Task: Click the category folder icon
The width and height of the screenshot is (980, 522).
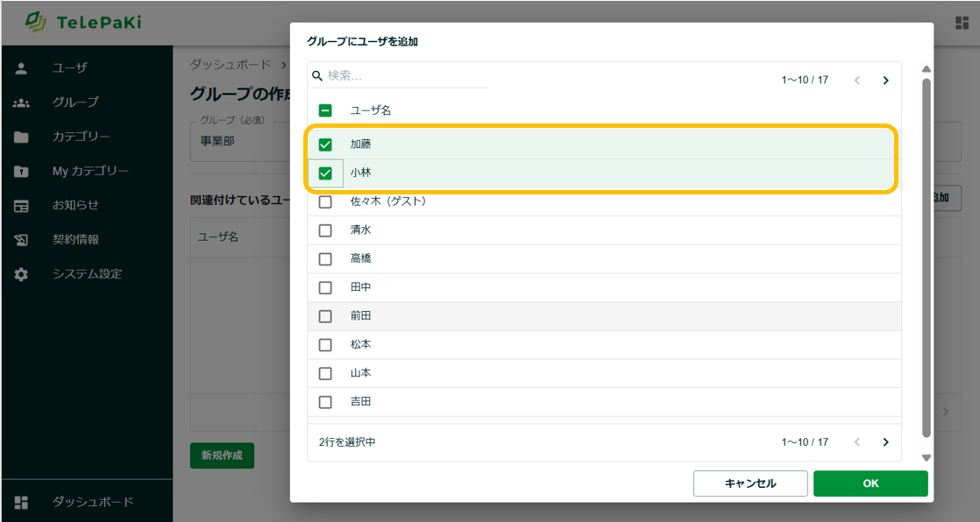Action: click(22, 138)
